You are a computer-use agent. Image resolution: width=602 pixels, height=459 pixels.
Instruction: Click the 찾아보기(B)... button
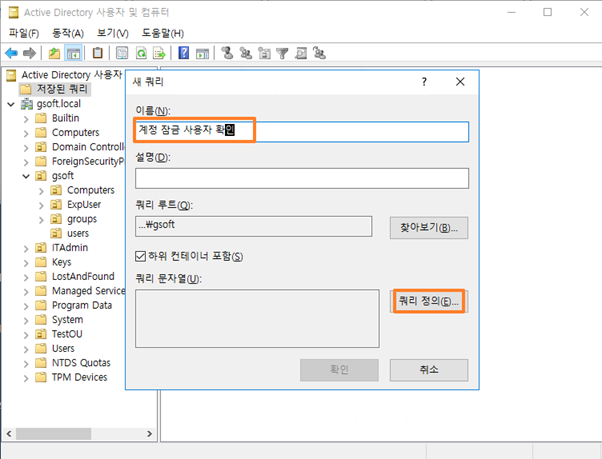(429, 228)
